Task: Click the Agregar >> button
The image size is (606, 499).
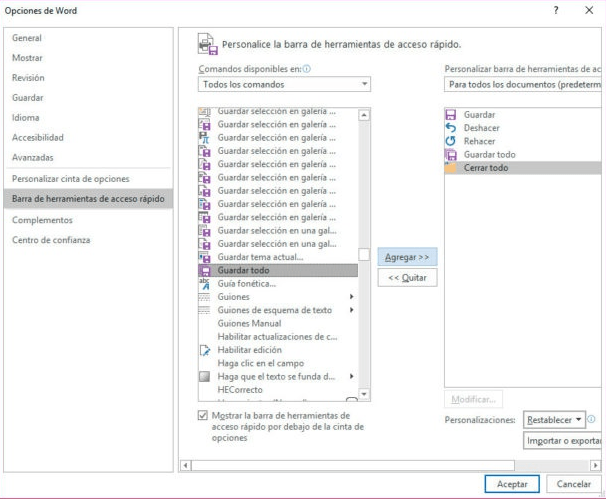Action: click(x=407, y=257)
